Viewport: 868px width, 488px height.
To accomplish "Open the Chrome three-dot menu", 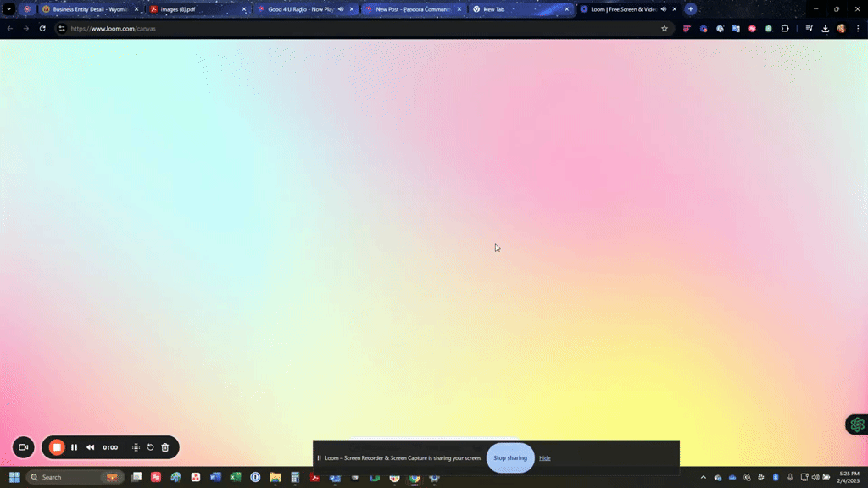I will tap(858, 28).
